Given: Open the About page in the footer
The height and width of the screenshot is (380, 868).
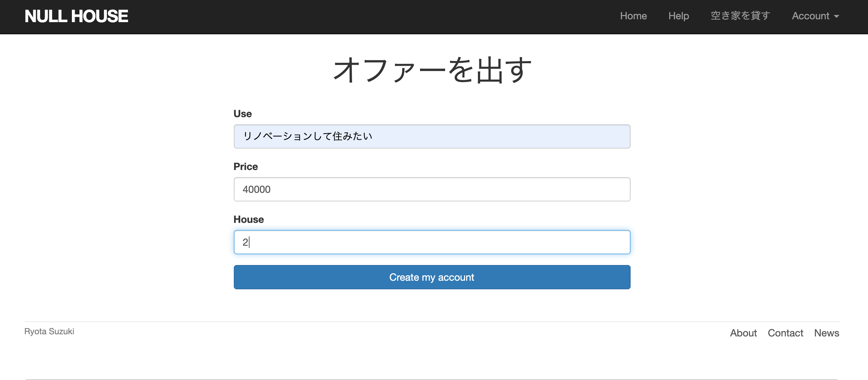Looking at the screenshot, I should [x=744, y=333].
